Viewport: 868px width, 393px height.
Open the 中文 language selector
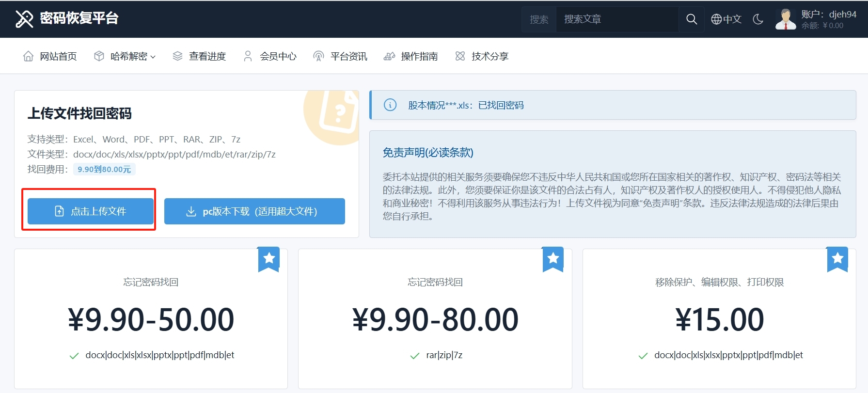point(726,19)
